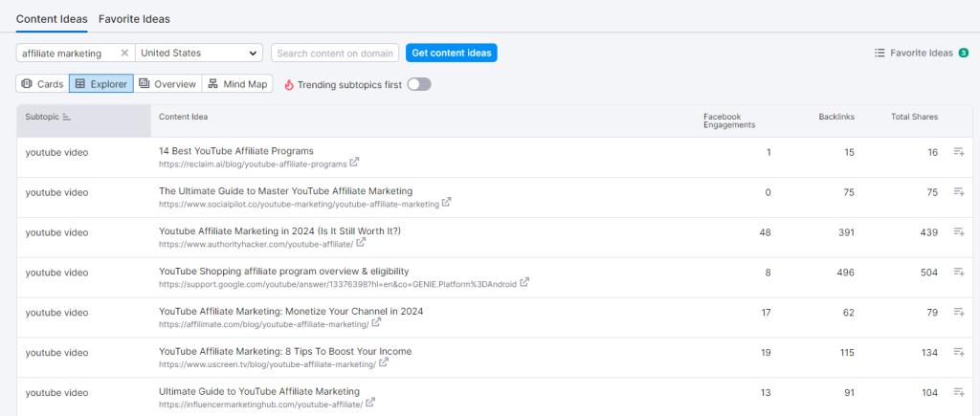
Task: Open reclaim.ai link external icon
Action: pos(354,163)
